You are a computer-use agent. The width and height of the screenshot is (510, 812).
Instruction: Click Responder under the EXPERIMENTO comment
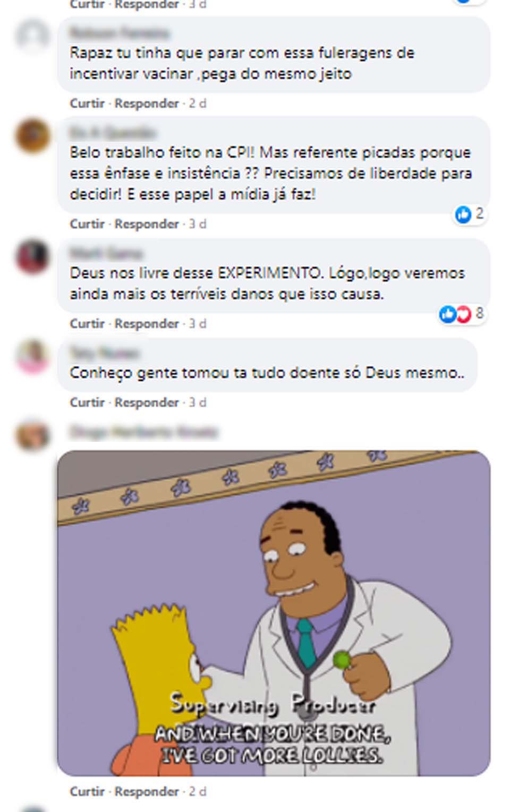(x=147, y=323)
